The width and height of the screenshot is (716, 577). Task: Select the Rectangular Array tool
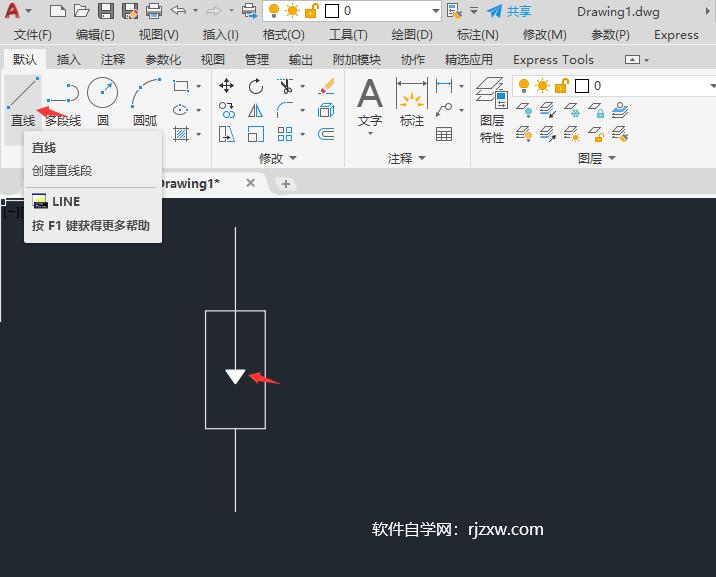285,134
